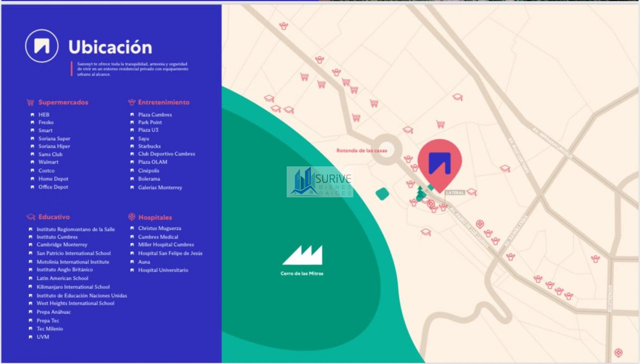Click the white mountain icon above Cerro de las Mitras
Image resolution: width=640 pixels, height=364 pixels.
302,255
